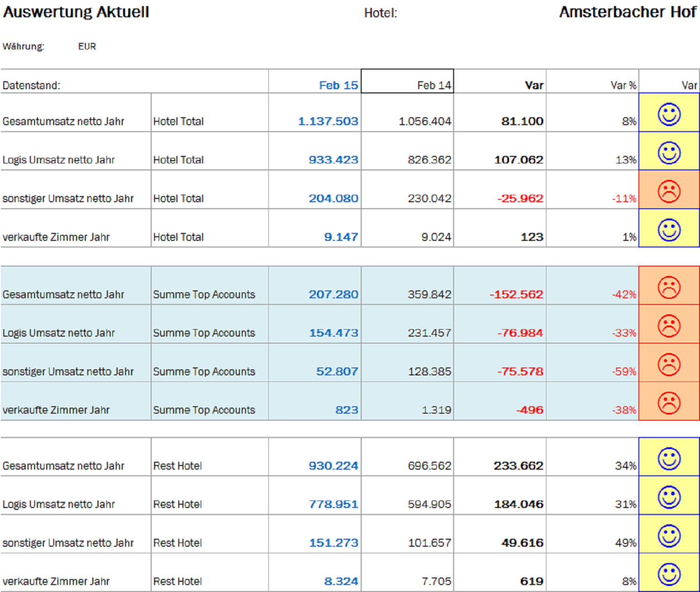700x592 pixels.
Task: Select percentage cell 49%
Action: coord(593,534)
